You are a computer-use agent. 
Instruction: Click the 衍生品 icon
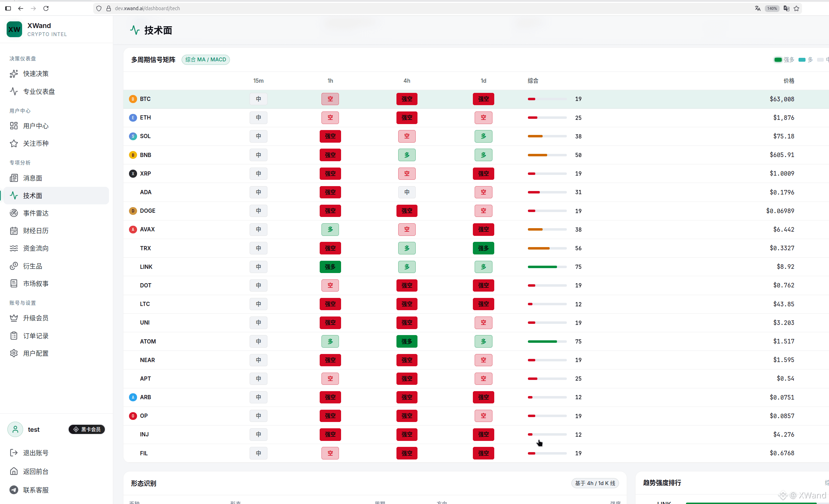point(14,266)
